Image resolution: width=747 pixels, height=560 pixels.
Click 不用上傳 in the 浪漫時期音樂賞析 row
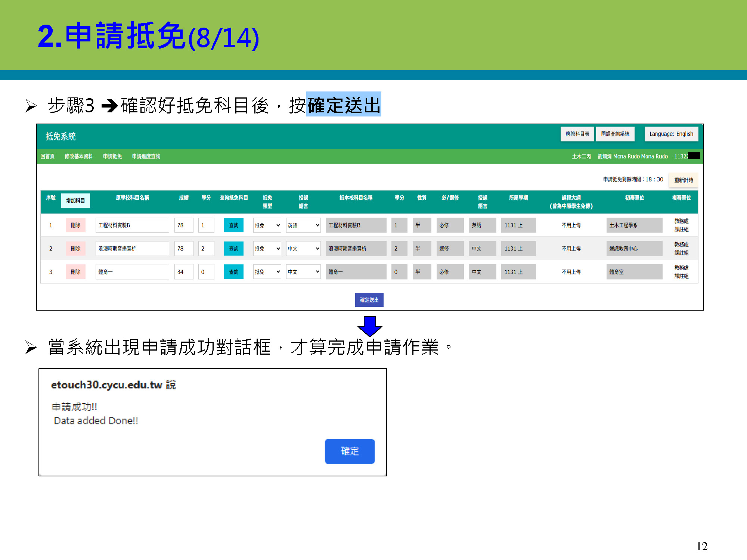571,249
